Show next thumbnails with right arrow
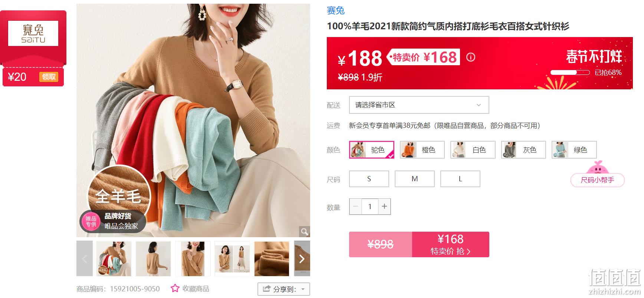 click(302, 258)
